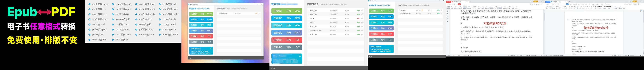This screenshot has height=70, width=644.
Task: Click the check mark beside pdf 转换 txt
Action: click(90, 35)
